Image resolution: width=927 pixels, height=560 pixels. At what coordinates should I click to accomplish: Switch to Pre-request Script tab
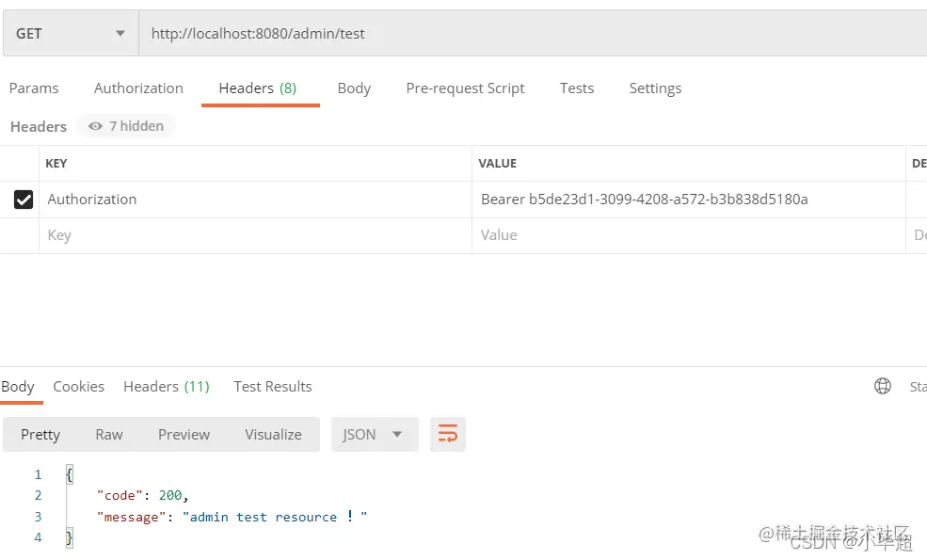465,88
